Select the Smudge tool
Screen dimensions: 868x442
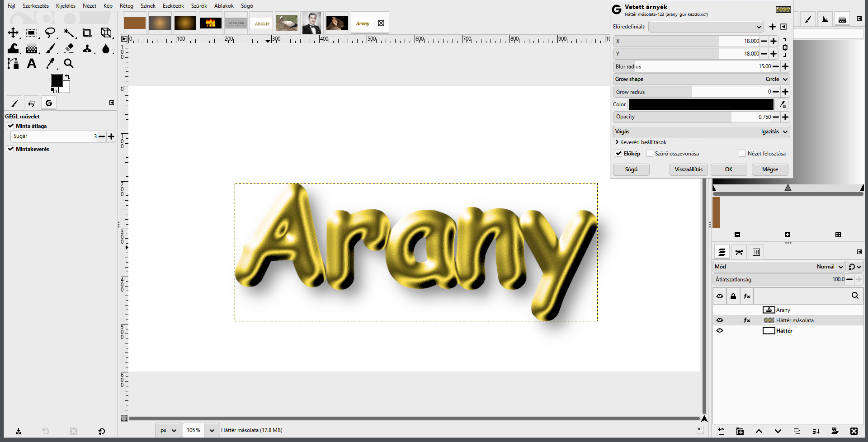pos(106,48)
